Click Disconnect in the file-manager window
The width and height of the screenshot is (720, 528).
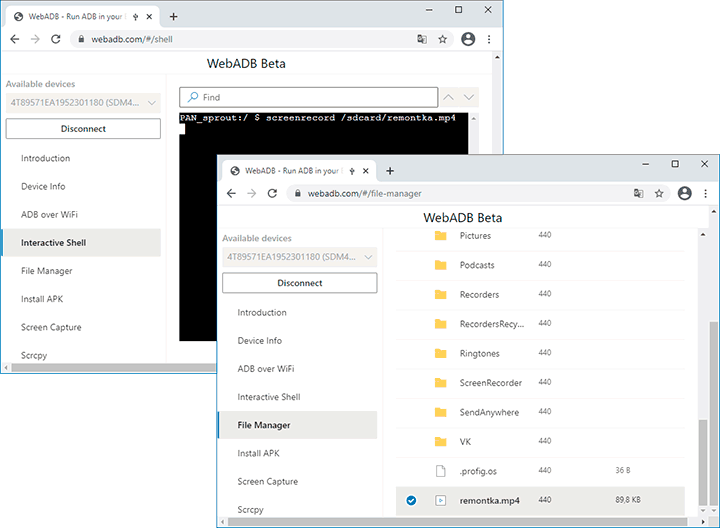pos(300,283)
